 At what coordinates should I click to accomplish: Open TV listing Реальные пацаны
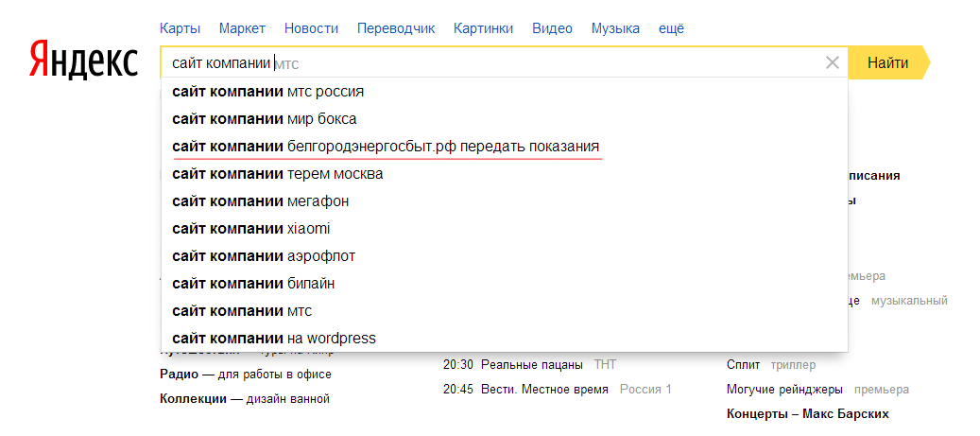pos(532,365)
